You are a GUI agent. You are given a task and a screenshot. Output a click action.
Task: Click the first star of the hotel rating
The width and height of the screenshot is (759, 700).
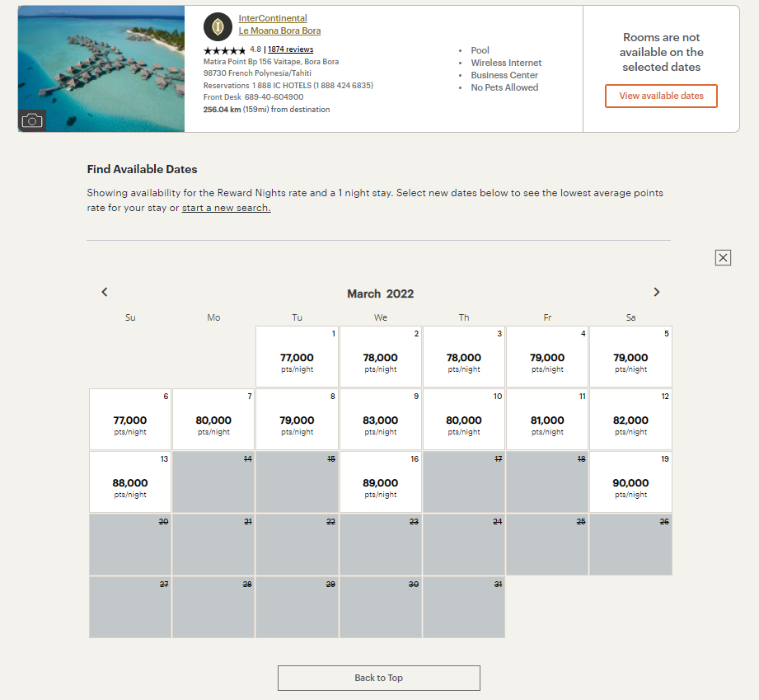[x=208, y=49]
